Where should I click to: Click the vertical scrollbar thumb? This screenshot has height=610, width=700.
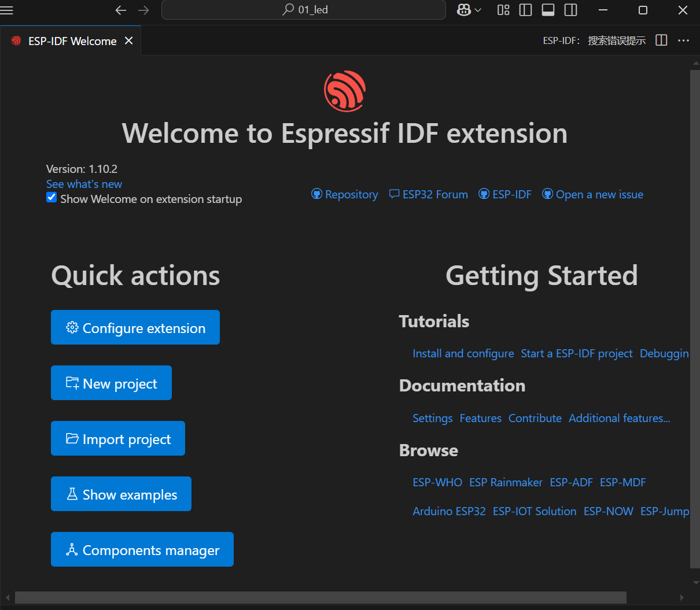695,320
